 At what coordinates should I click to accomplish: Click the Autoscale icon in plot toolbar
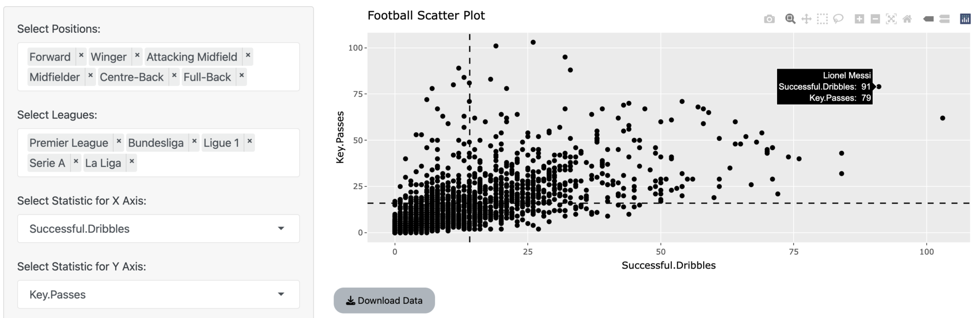(x=891, y=19)
